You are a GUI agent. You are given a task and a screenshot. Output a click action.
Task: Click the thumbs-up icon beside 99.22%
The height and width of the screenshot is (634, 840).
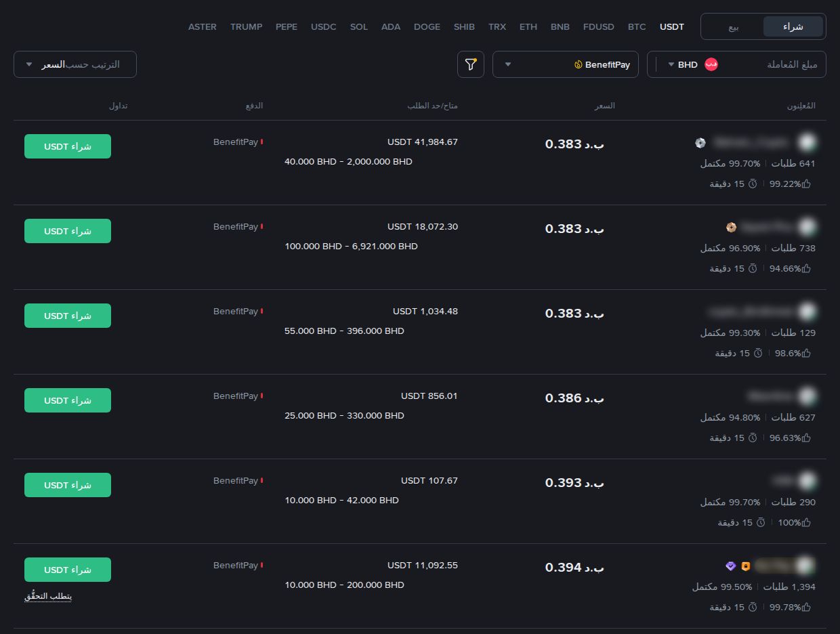click(x=806, y=184)
